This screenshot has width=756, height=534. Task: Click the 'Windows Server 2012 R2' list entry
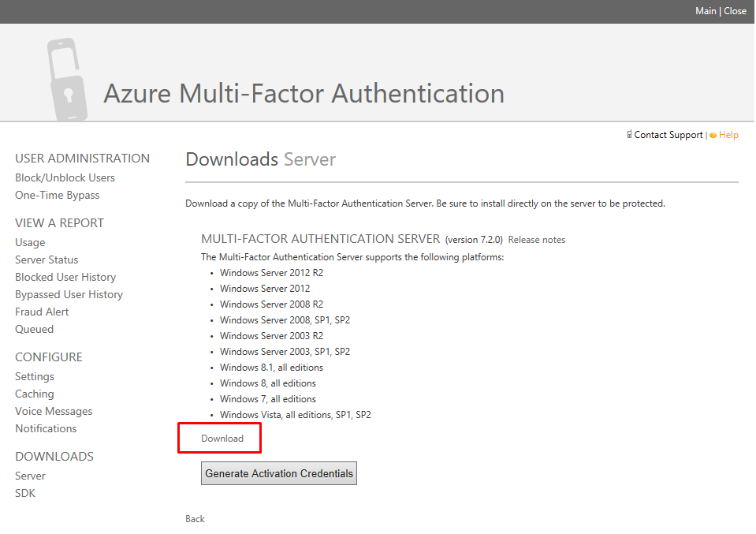click(x=271, y=273)
